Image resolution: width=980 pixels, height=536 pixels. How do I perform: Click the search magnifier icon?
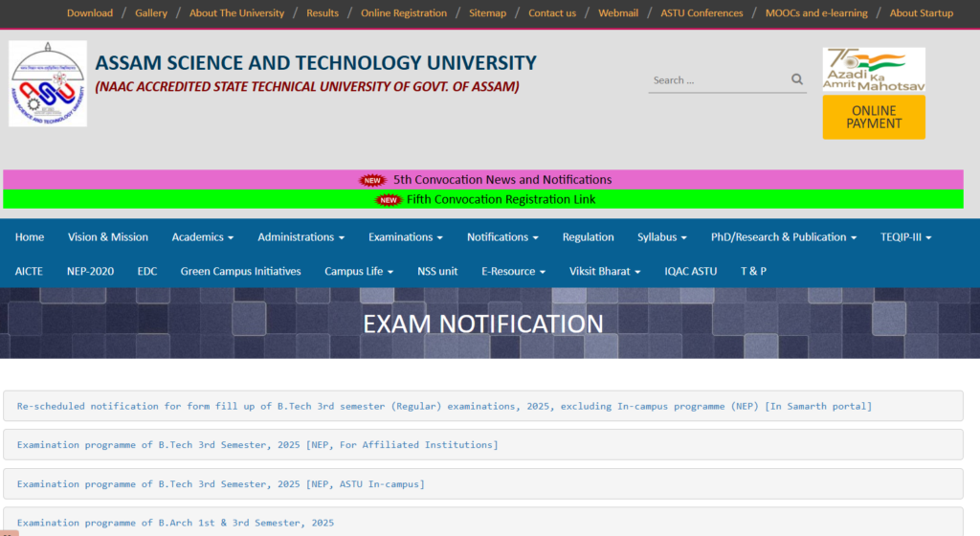(x=797, y=79)
